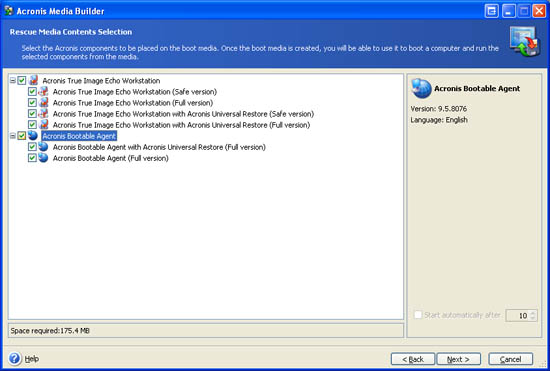The image size is (550, 371).
Task: Select the Acronis True Image Echo Workstation row
Action: (x=101, y=81)
